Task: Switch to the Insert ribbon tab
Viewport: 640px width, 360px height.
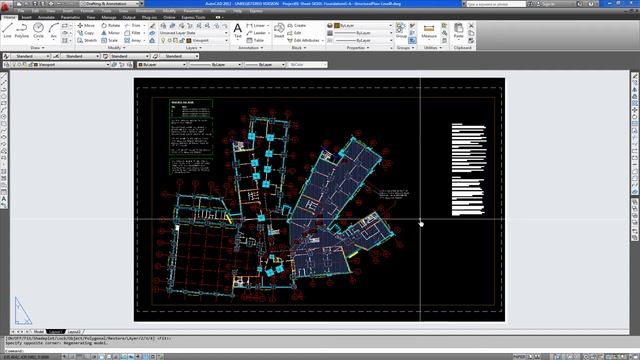Action: pos(26,17)
